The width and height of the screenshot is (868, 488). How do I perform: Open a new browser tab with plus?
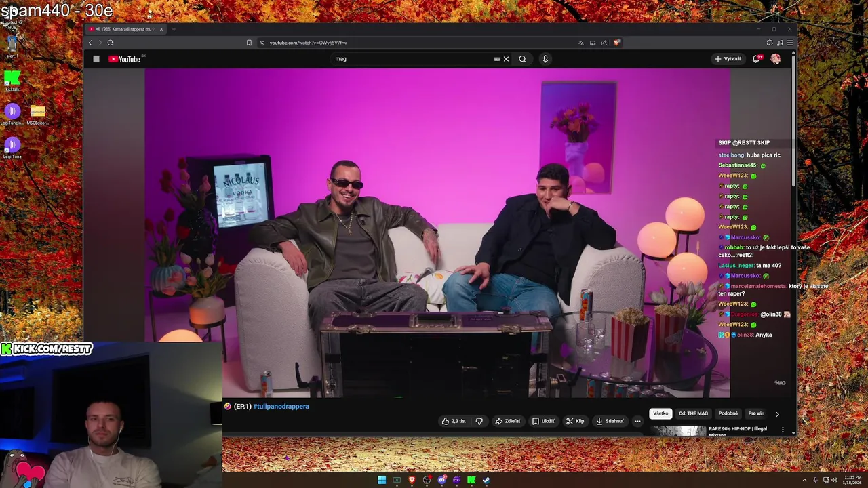point(174,29)
